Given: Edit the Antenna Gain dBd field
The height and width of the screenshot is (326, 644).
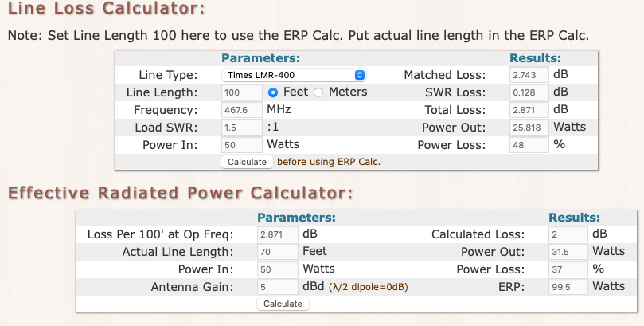Looking at the screenshot, I should 276,287.
